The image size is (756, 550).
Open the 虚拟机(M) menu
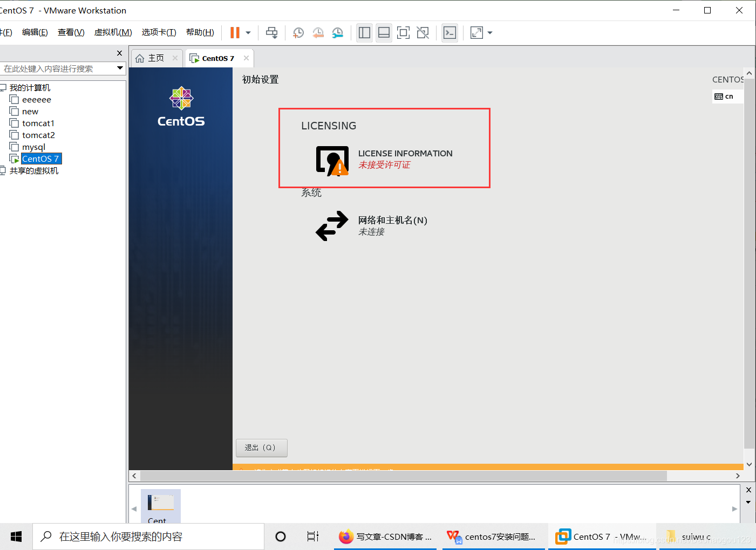point(113,32)
